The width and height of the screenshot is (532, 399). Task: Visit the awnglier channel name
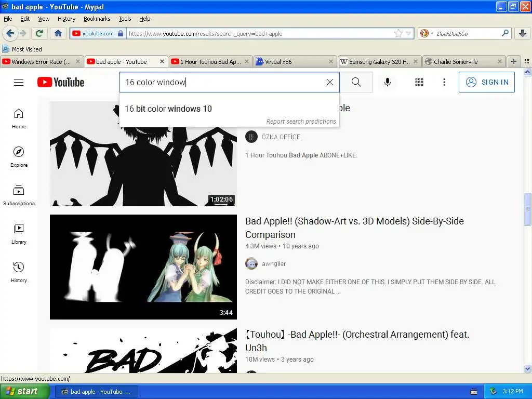[x=274, y=264]
